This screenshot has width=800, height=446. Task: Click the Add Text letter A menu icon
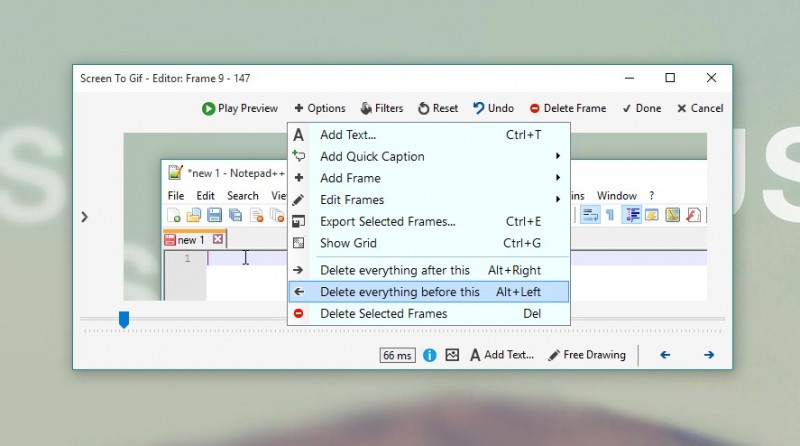298,135
